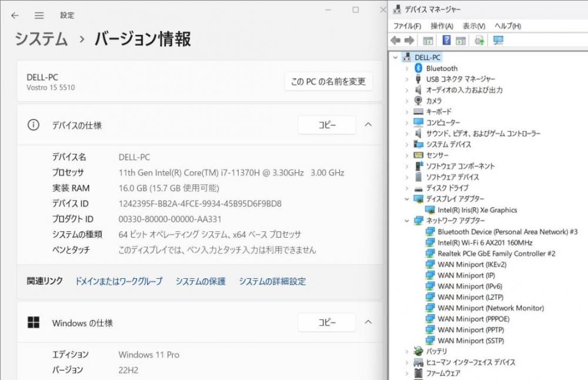The width and height of the screenshot is (588, 380).
Task: Collapse the Windows の仕様 section chevron
Action: tap(368, 322)
